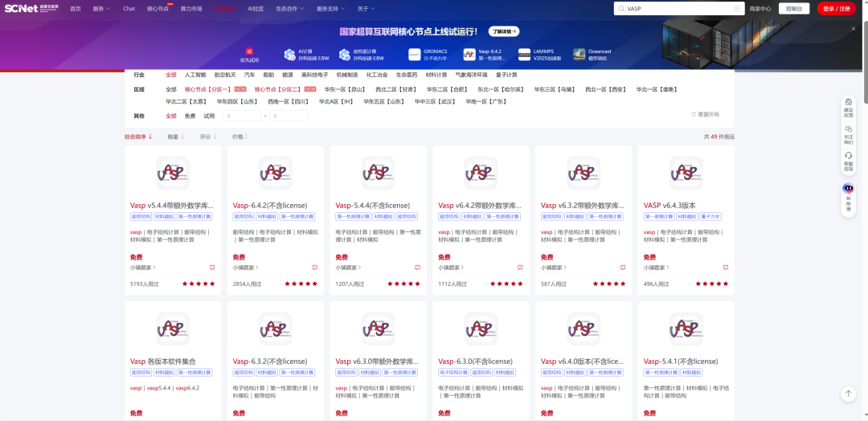Click the 了解详情 banner button
Image resolution: width=868 pixels, height=421 pixels.
pos(504,31)
